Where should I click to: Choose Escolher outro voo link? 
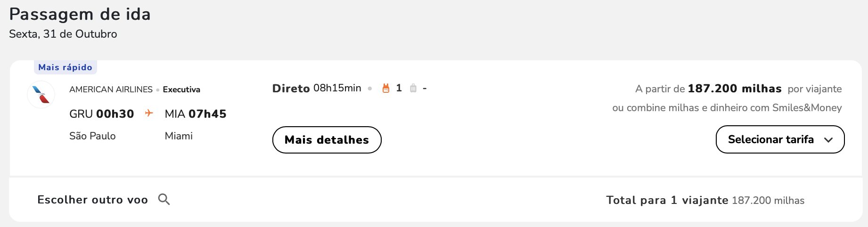pos(93,200)
